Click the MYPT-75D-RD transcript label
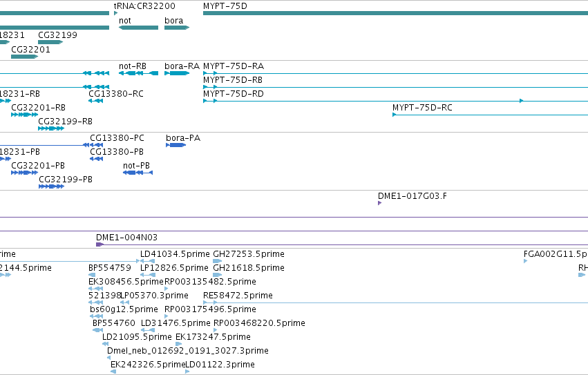 pos(234,94)
